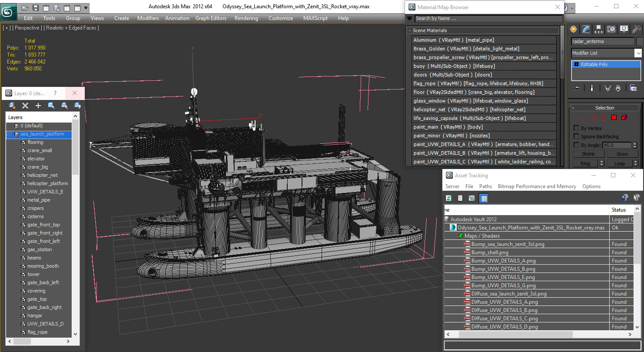Click Search by Name field in Material Browser
This screenshot has height=352, width=644.
click(x=488, y=18)
